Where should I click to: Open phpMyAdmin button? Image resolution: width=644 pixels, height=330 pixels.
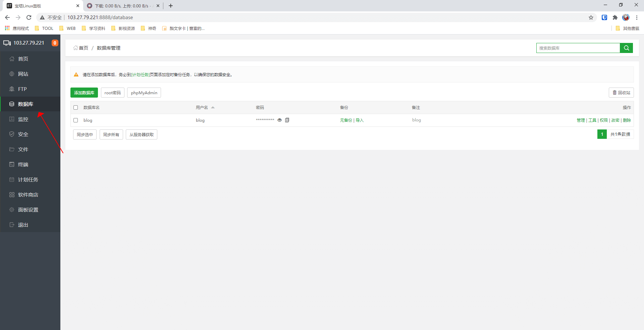tap(144, 93)
